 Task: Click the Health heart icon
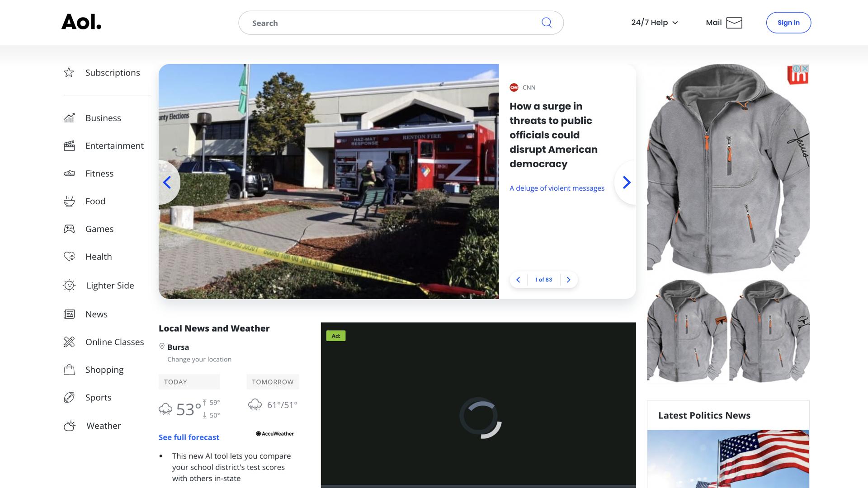(69, 256)
